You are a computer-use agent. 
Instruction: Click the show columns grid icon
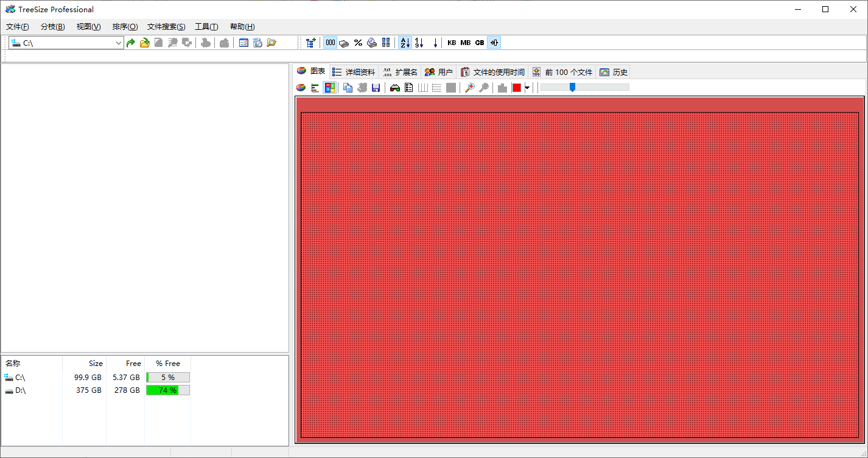(386, 43)
